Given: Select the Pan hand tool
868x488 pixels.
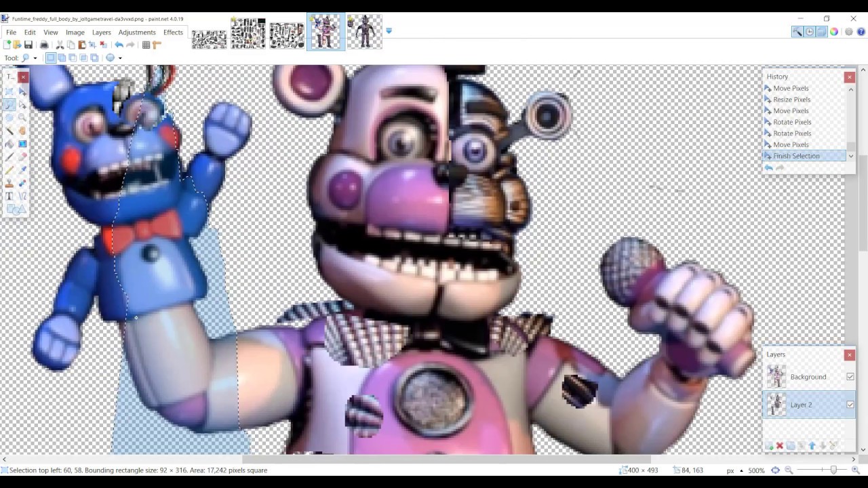Looking at the screenshot, I should coord(22,130).
